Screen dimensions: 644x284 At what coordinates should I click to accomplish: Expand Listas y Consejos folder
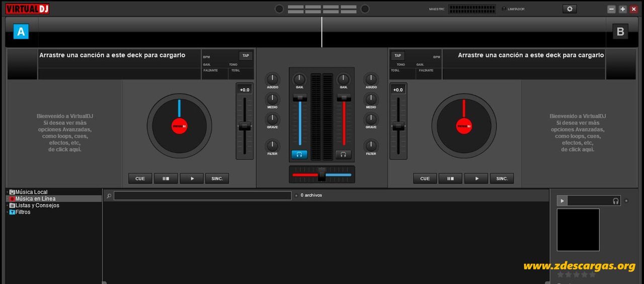click(x=7, y=206)
